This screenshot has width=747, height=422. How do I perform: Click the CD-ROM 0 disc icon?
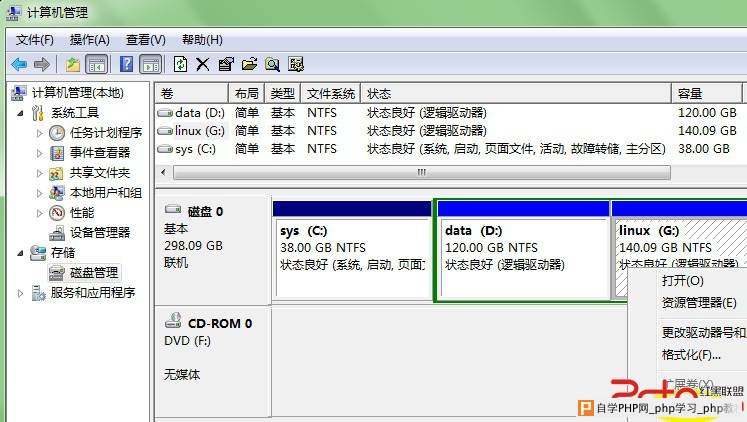173,320
